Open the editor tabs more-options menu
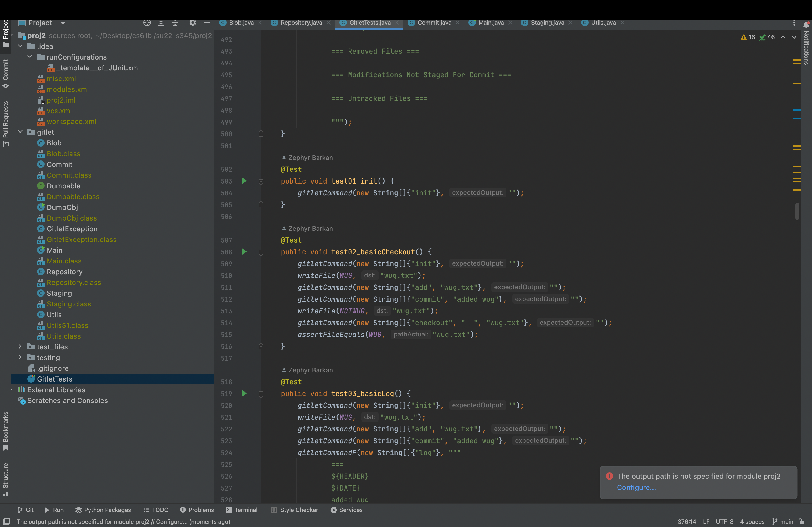 point(794,23)
